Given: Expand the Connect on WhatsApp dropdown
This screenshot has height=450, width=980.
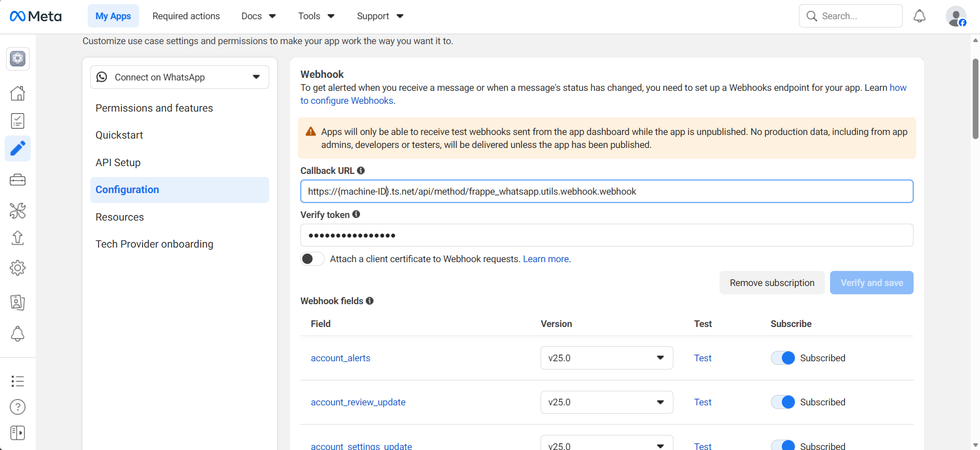Looking at the screenshot, I should [180, 77].
